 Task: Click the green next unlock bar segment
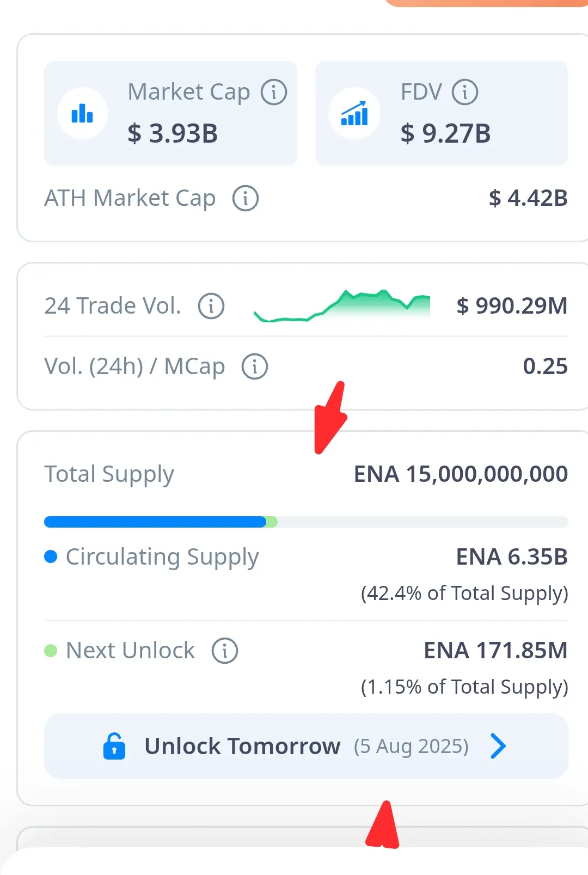[x=272, y=522]
